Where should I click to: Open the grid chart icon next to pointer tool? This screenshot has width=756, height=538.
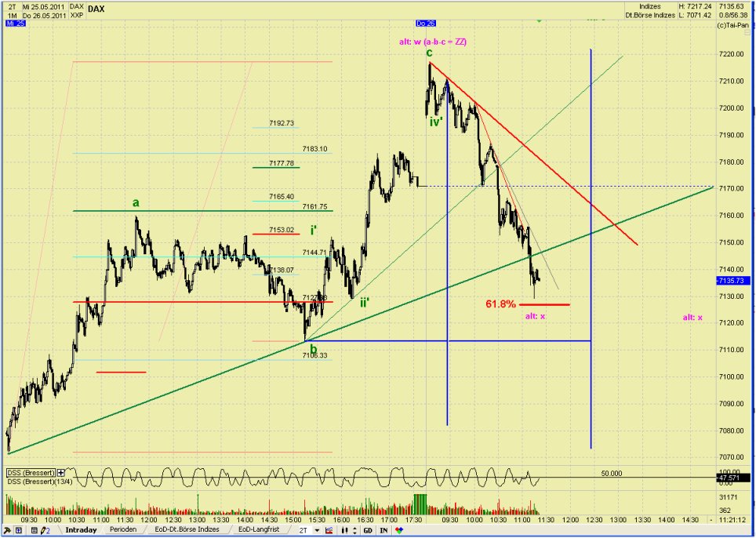tap(18, 530)
